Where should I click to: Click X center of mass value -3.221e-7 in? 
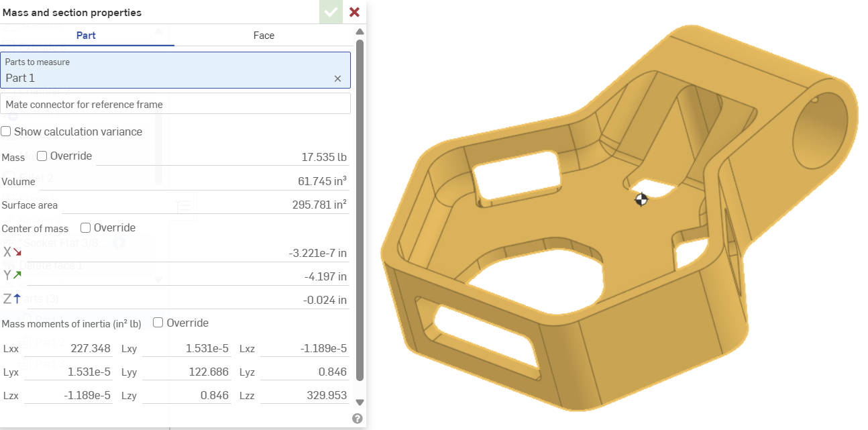click(317, 254)
